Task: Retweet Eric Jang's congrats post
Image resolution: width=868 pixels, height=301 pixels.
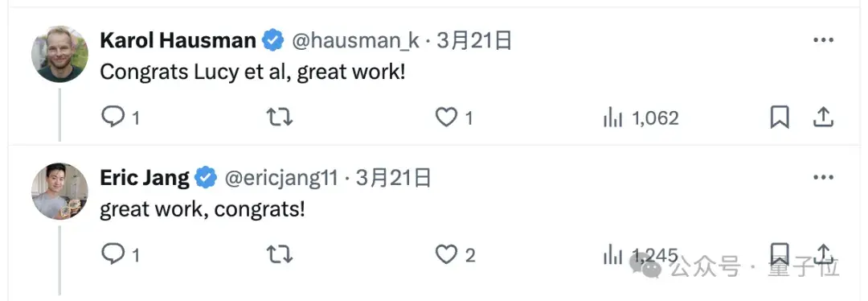Action: [280, 255]
